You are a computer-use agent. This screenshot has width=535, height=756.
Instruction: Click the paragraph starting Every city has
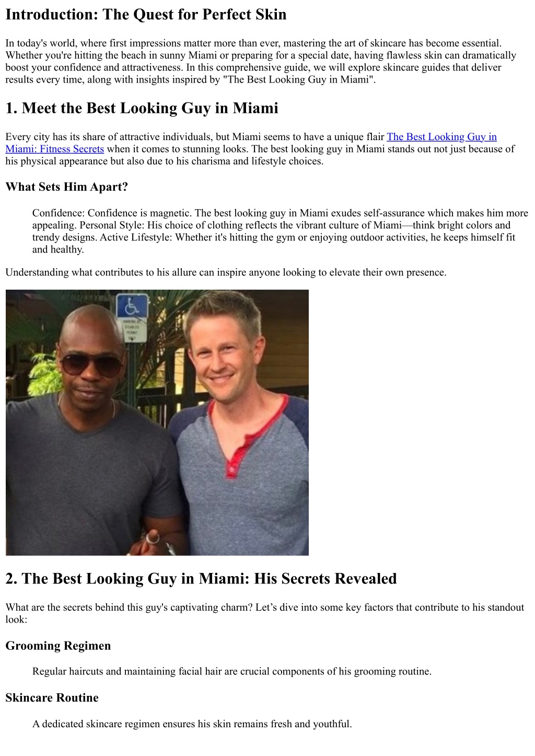click(260, 149)
